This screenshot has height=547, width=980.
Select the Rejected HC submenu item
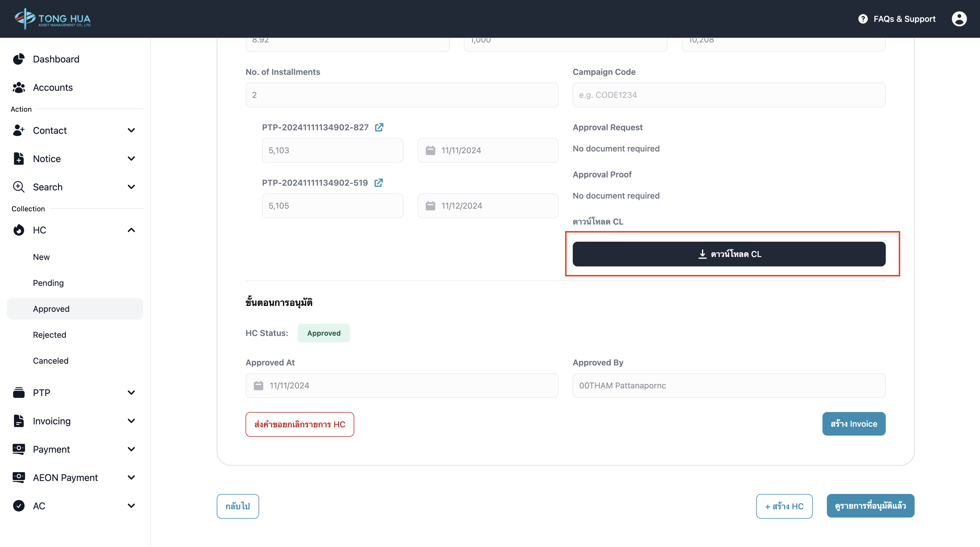pos(49,335)
